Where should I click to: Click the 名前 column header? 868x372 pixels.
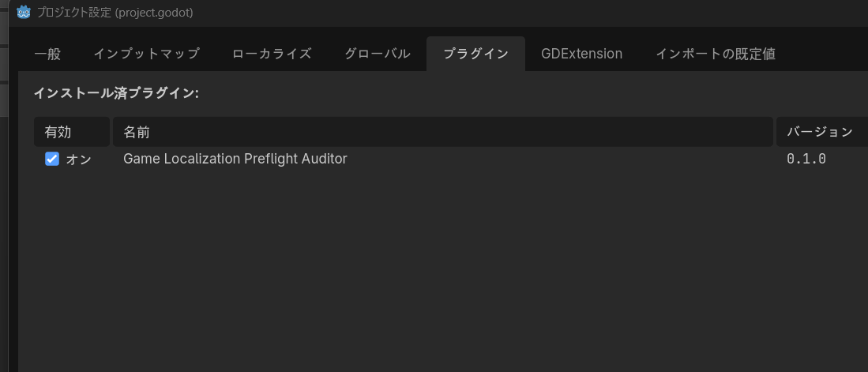click(443, 132)
